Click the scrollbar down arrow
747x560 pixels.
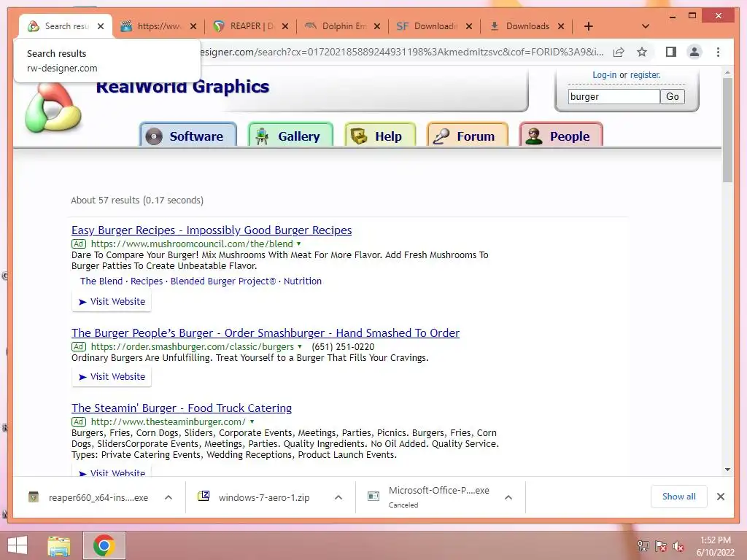[727, 470]
